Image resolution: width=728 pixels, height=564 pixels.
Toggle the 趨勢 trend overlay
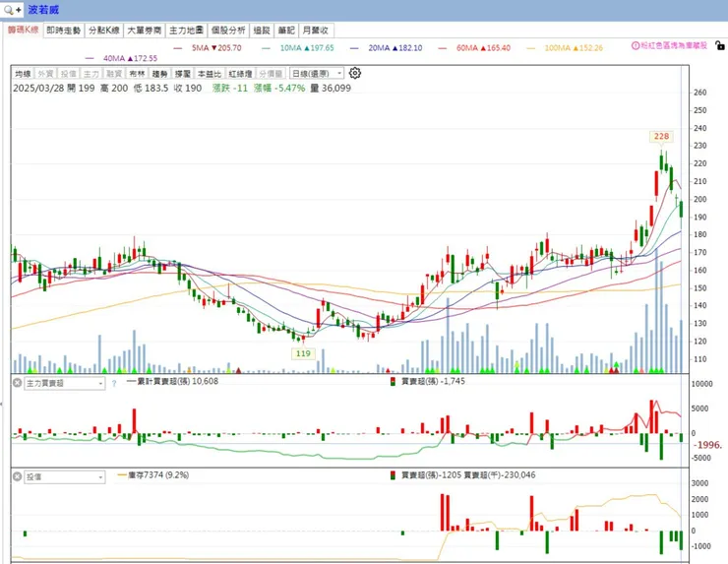pos(160,74)
